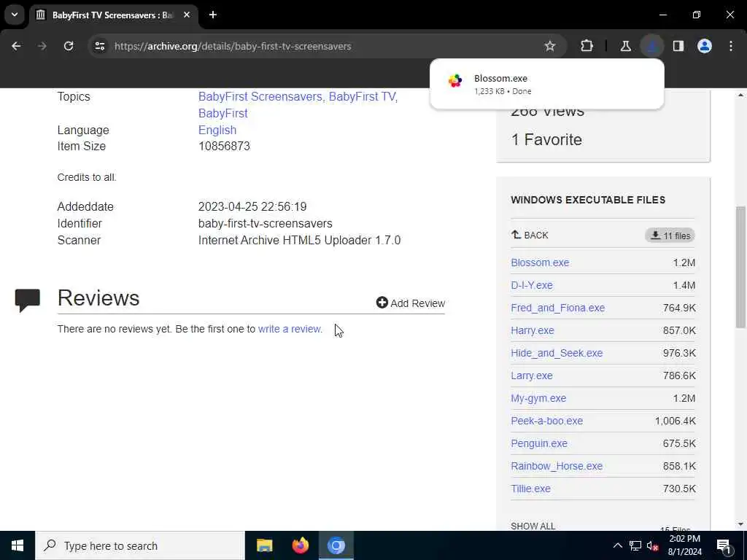Click the 764.9K file size text
The width and height of the screenshot is (747, 560).
coord(679,308)
